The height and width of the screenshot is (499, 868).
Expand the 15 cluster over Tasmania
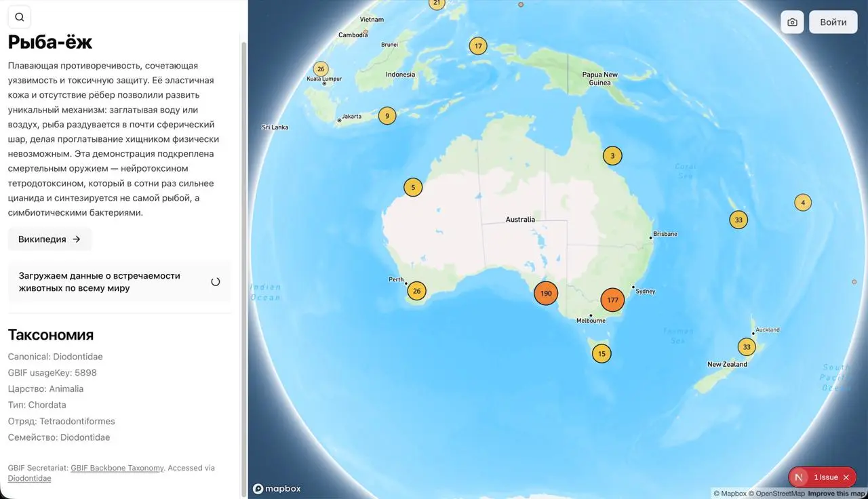(x=601, y=353)
